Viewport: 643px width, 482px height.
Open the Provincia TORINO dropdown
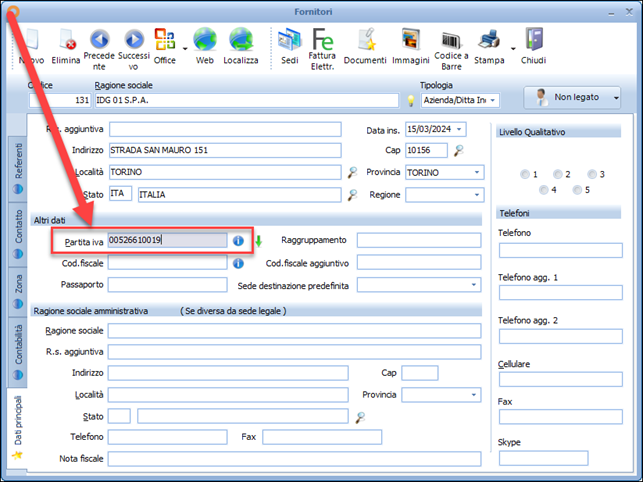pos(477,172)
